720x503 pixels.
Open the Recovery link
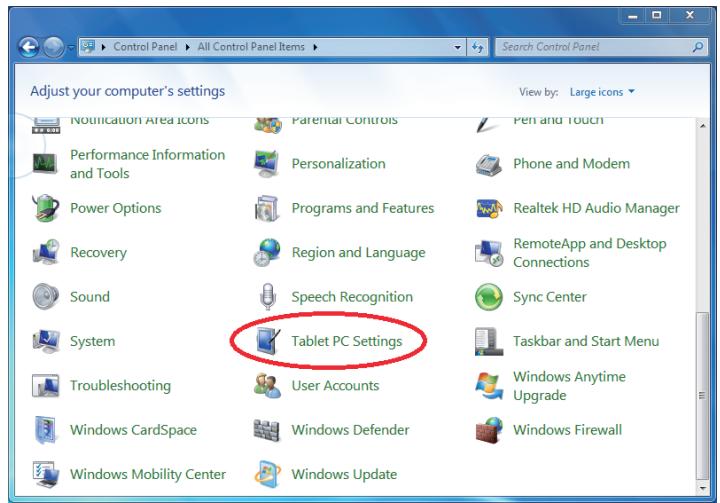click(98, 253)
